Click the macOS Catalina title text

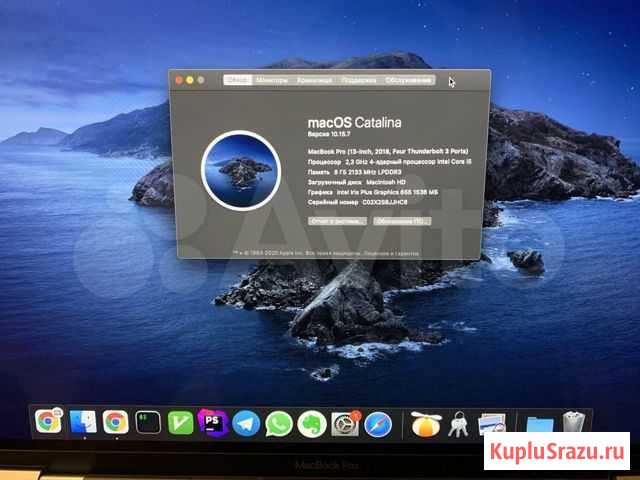coord(354,123)
